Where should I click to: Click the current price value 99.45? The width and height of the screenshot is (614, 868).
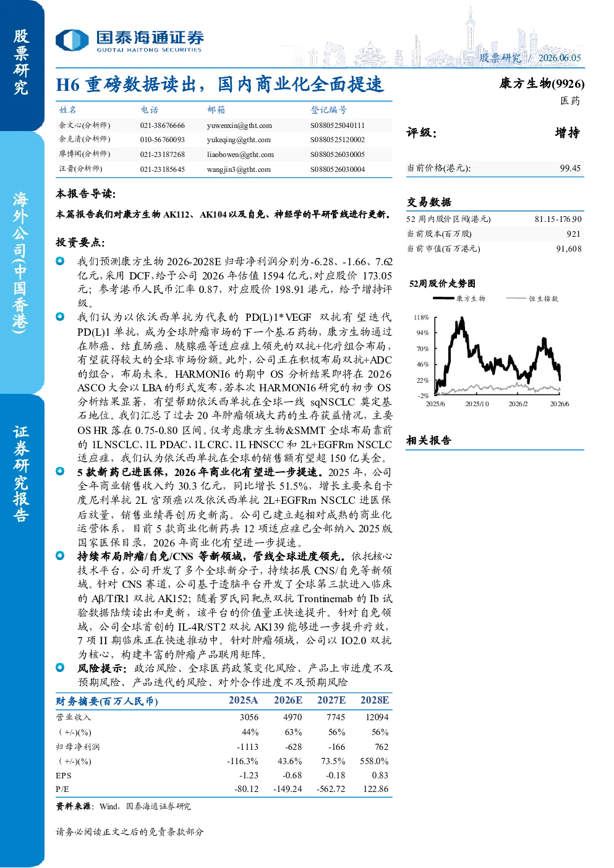point(570,168)
